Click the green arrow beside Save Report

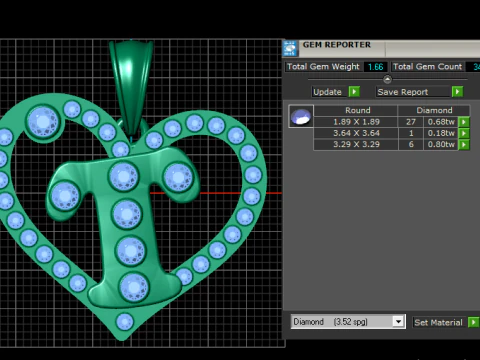[x=457, y=92]
